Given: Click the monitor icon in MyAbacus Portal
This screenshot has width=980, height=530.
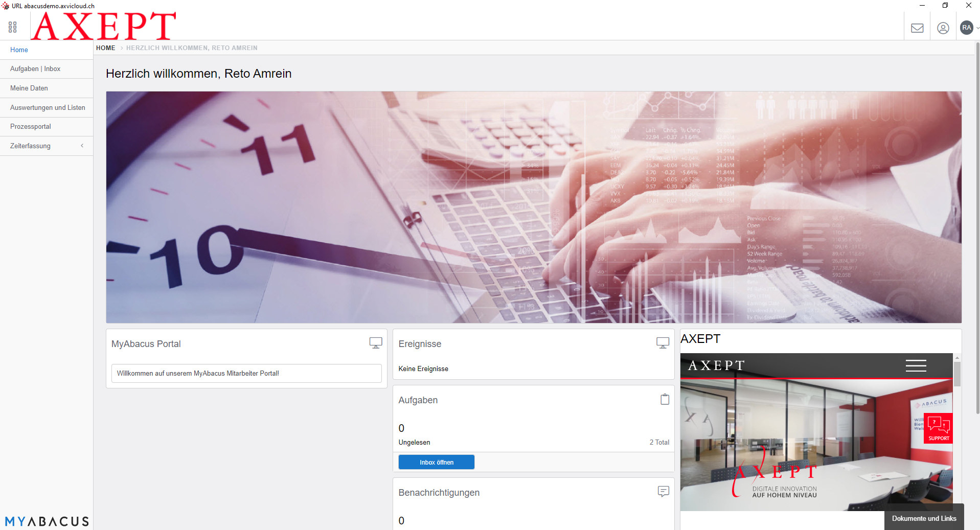Looking at the screenshot, I should (376, 343).
